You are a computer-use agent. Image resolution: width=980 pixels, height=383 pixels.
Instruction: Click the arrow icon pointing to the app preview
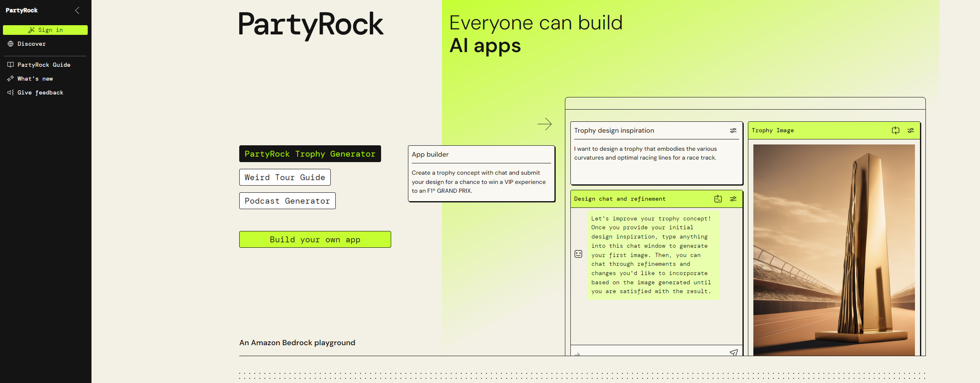tap(545, 124)
